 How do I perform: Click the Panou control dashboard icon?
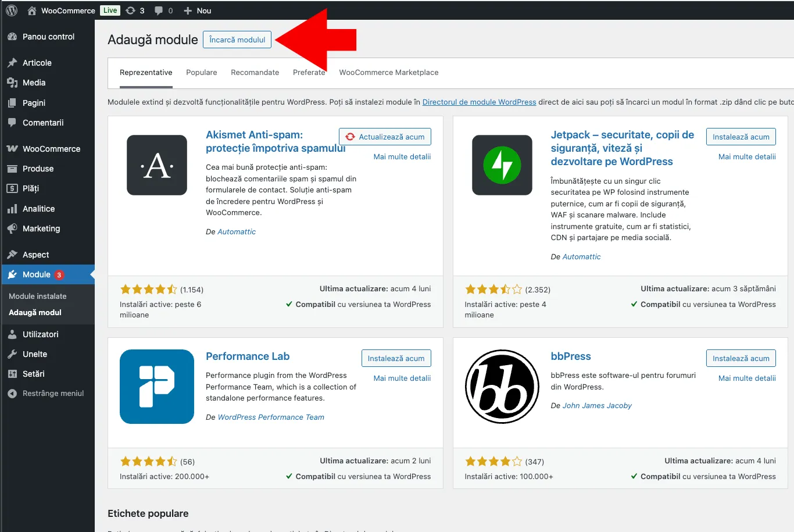click(x=12, y=37)
